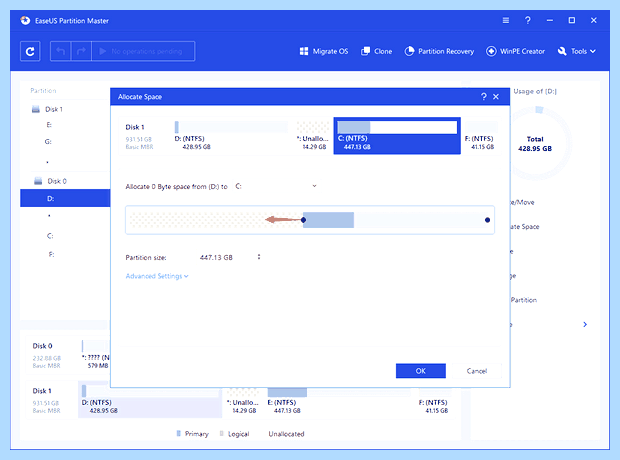The image size is (620, 460).
Task: Click the Partition column header
Action: [43, 91]
